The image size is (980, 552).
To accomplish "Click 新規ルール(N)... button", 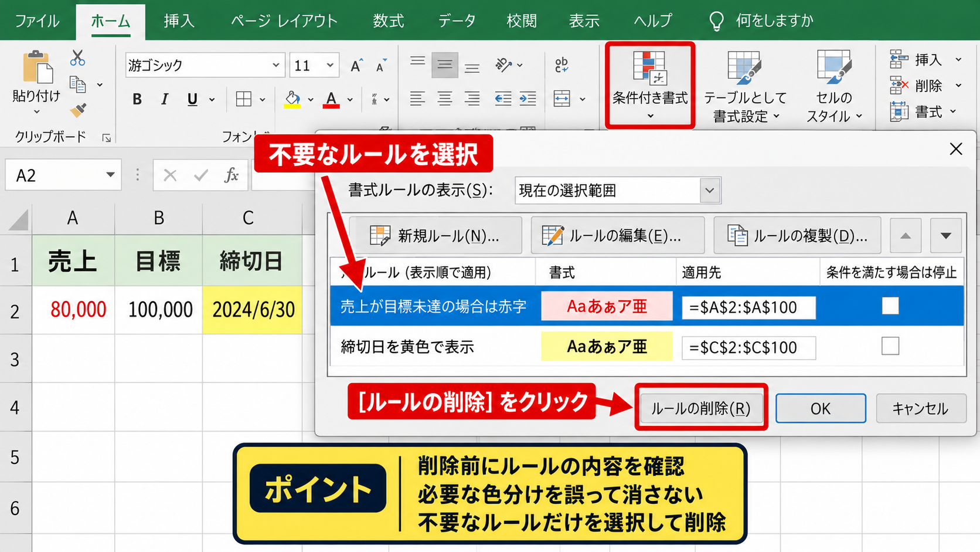I will pos(435,235).
